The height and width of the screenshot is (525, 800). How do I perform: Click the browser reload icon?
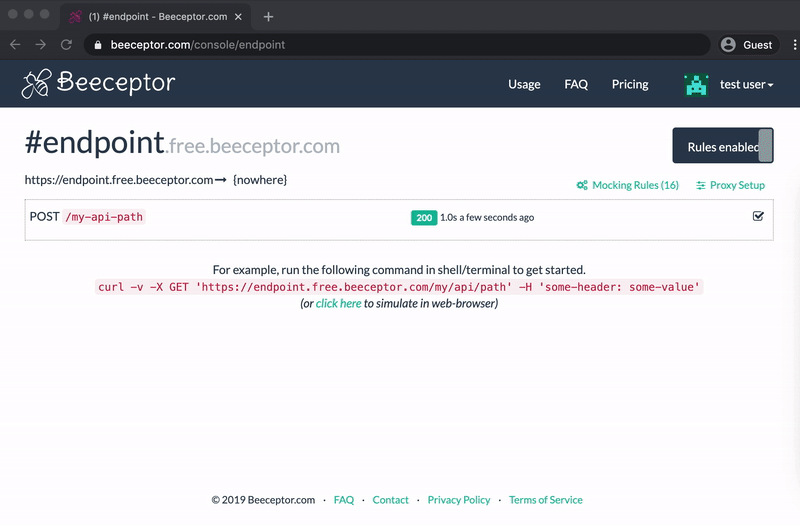pyautogui.click(x=66, y=45)
